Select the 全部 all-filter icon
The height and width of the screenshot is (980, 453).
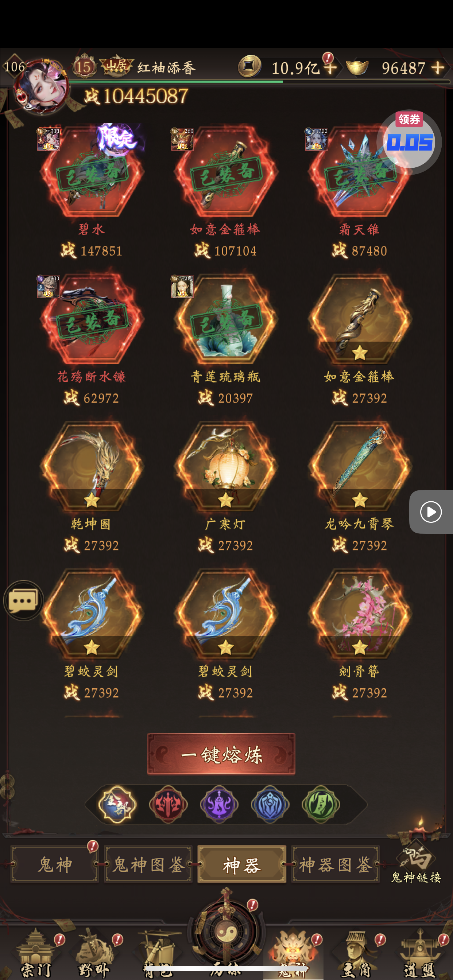point(117,804)
